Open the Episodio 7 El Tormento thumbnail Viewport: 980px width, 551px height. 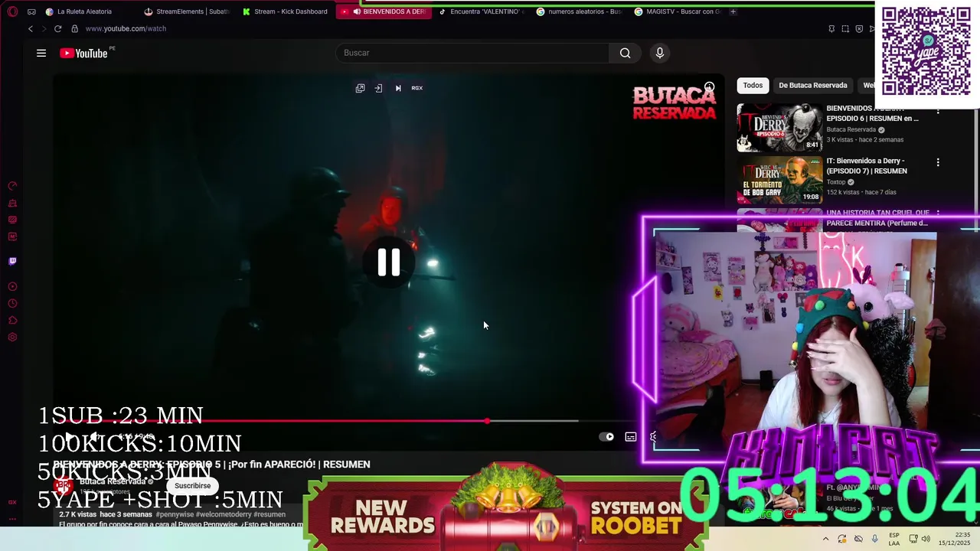(x=779, y=180)
